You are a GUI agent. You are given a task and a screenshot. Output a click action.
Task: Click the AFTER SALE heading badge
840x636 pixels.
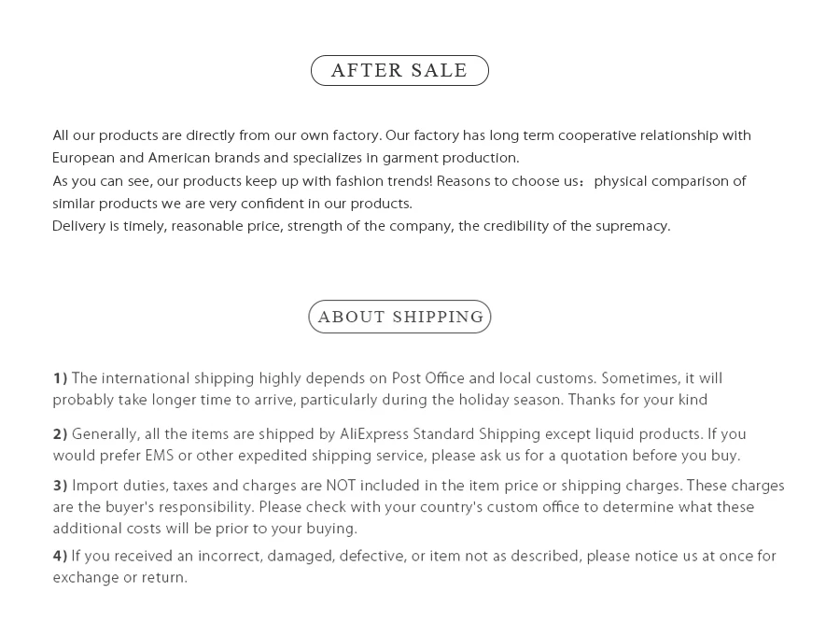pos(399,71)
